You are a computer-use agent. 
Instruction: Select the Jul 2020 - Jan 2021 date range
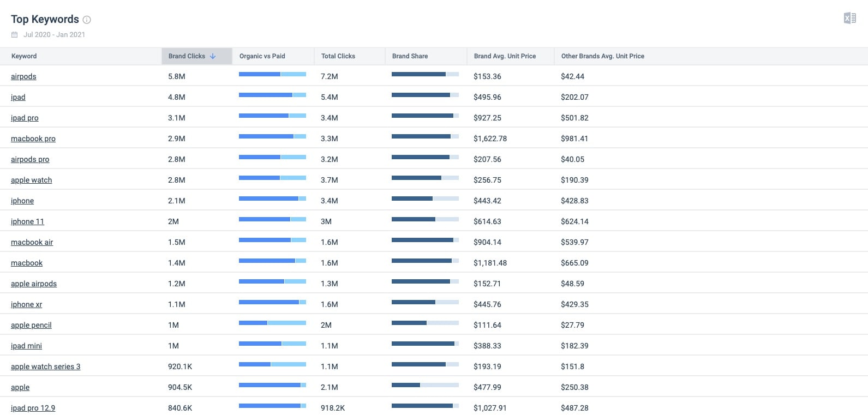54,35
